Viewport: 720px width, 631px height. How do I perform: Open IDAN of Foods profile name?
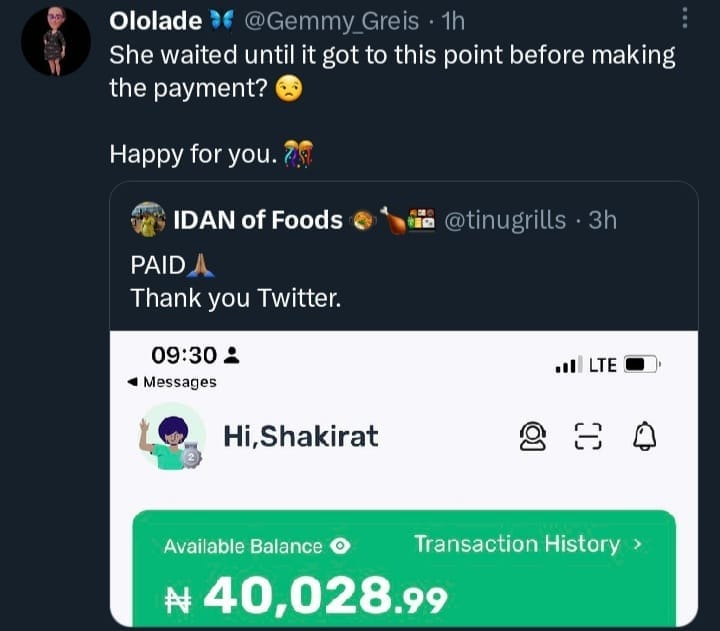point(258,220)
